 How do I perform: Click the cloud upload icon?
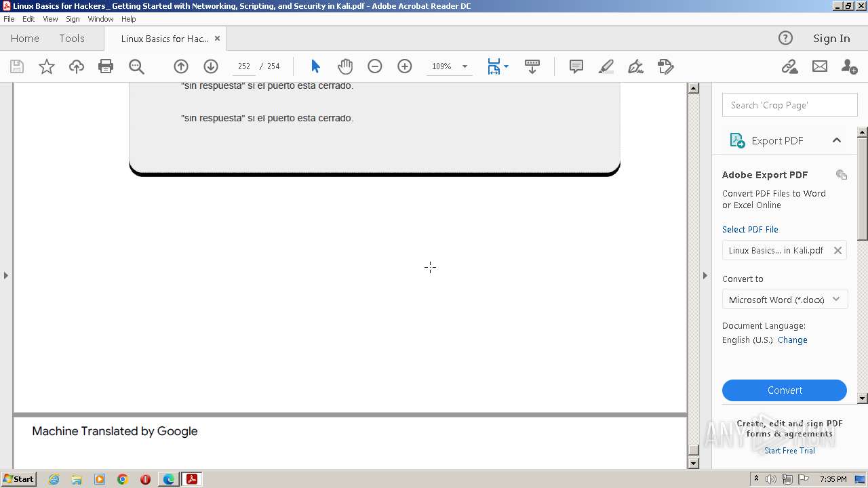[77, 66]
